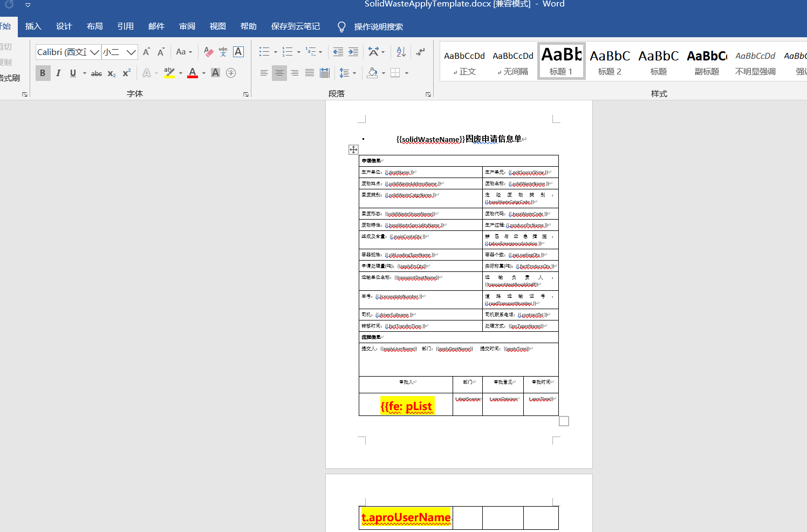Open the 保存到云笔记 tab
Image resolution: width=807 pixels, height=532 pixels.
(296, 26)
